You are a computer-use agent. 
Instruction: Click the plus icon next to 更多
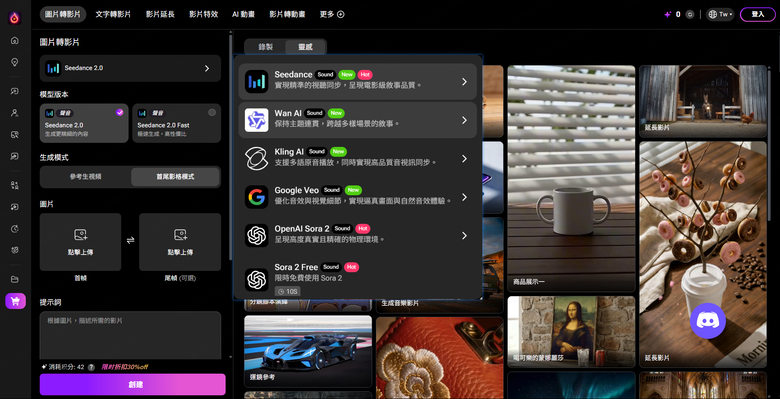point(341,14)
